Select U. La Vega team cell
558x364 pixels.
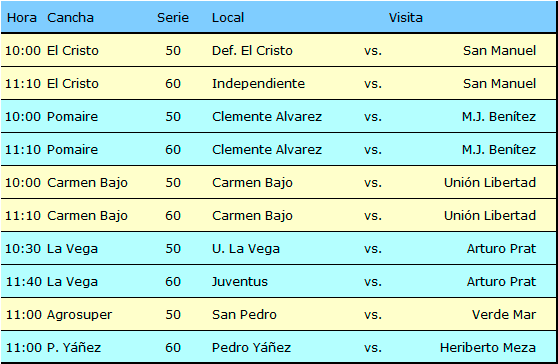246,249
